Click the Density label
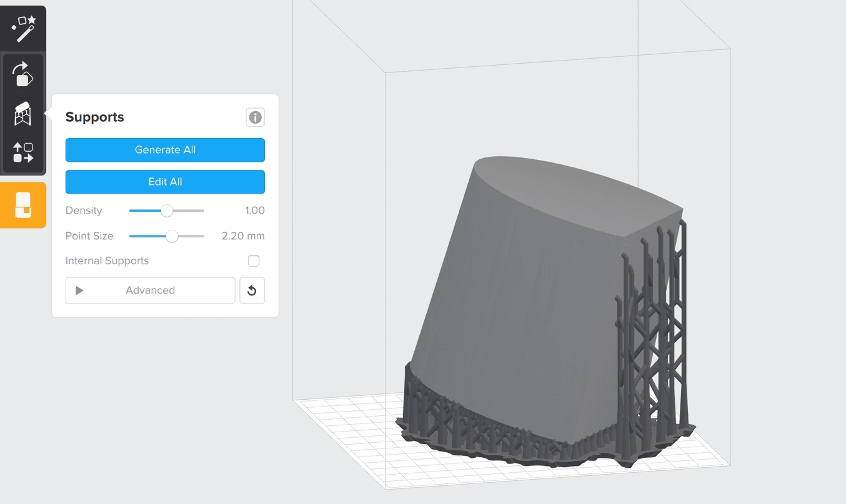The height and width of the screenshot is (504, 846). pyautogui.click(x=84, y=210)
